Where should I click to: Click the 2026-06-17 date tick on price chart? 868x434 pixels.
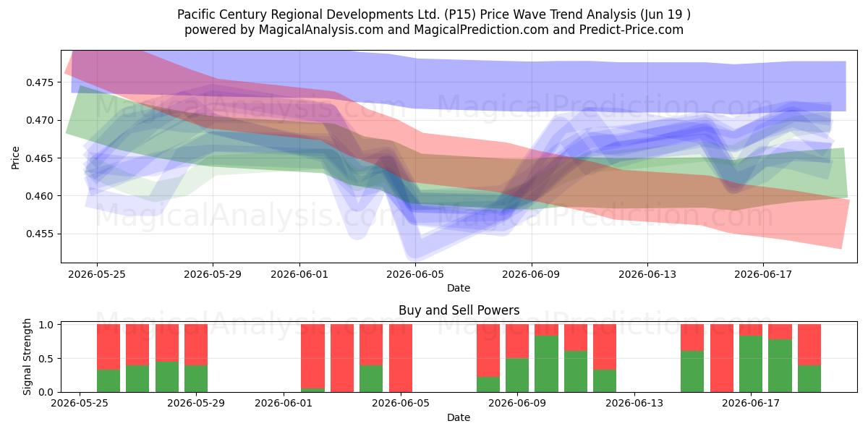(762, 274)
